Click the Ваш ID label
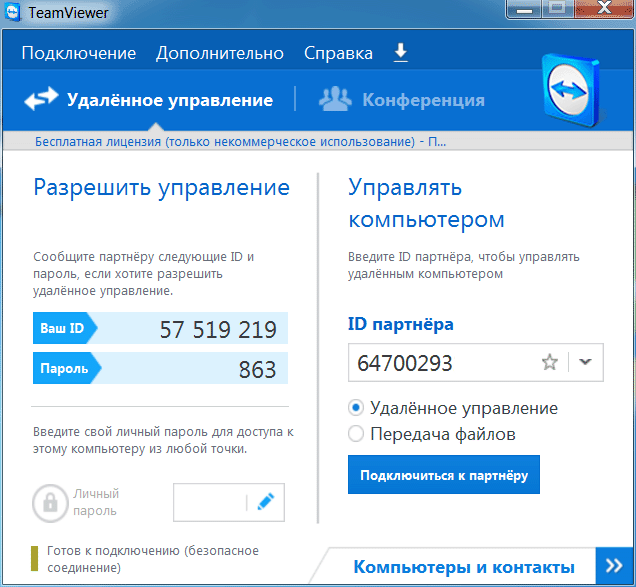636x587 pixels. pos(62,328)
